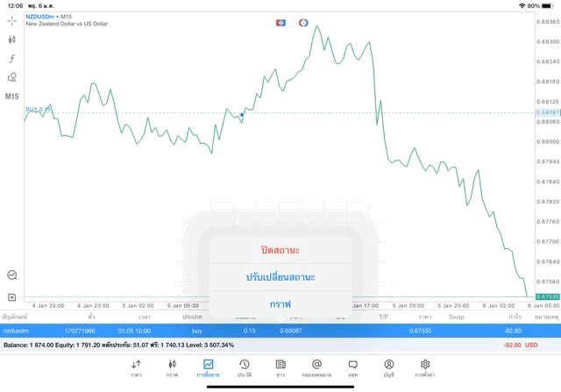Click the add-window plus icon at left
Screen dimensions: 561x392
pos(12,297)
